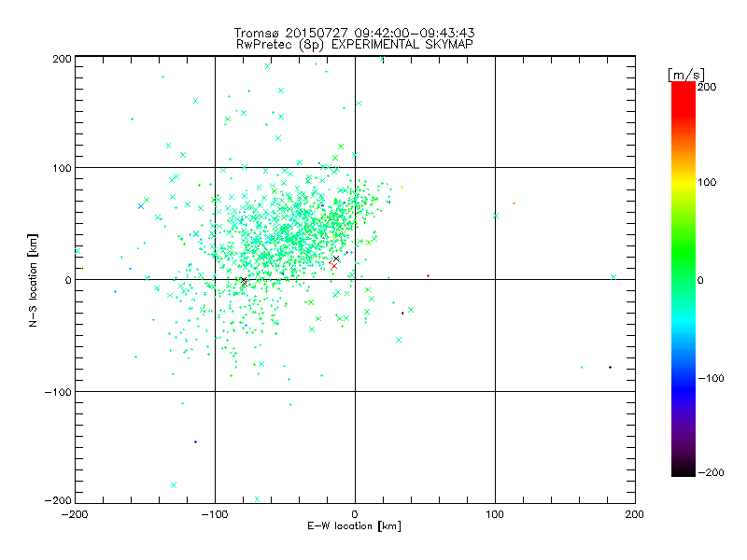Click the 200 tick label on the N-S axis
The width and height of the screenshot is (747, 560).
[62, 59]
